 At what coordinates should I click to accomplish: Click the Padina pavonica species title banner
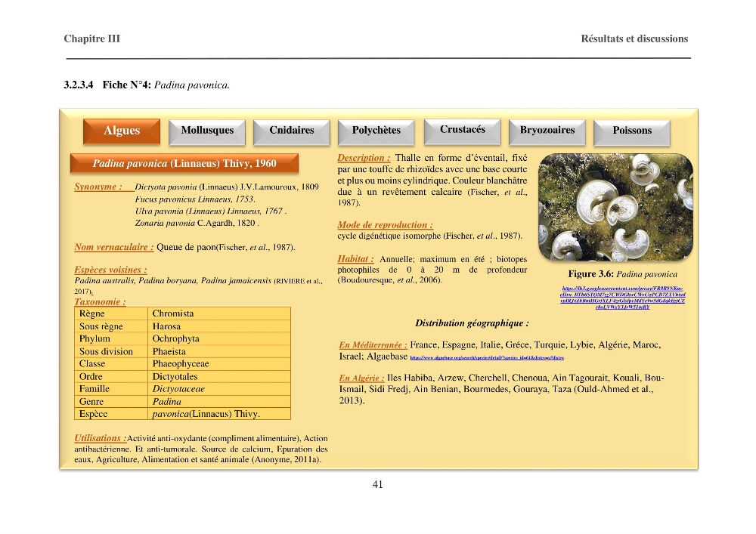pyautogui.click(x=184, y=163)
